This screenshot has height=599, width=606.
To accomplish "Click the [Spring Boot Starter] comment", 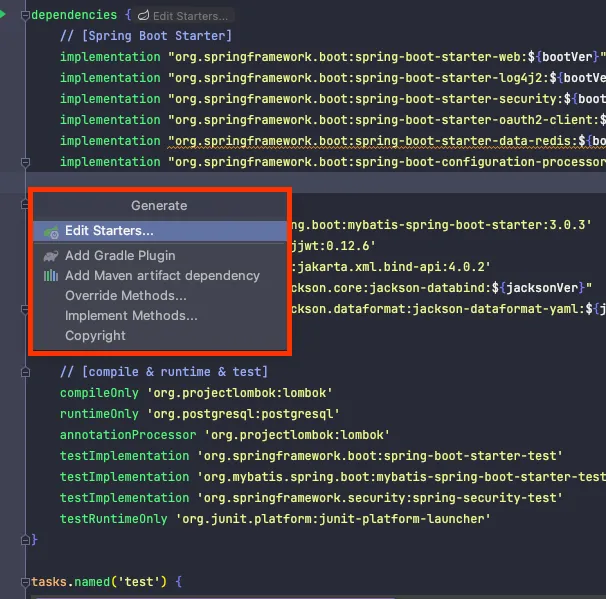I will [x=146, y=36].
